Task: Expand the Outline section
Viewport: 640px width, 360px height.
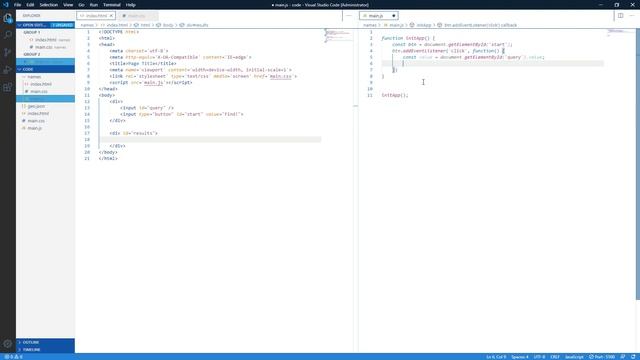Action: pos(45,342)
